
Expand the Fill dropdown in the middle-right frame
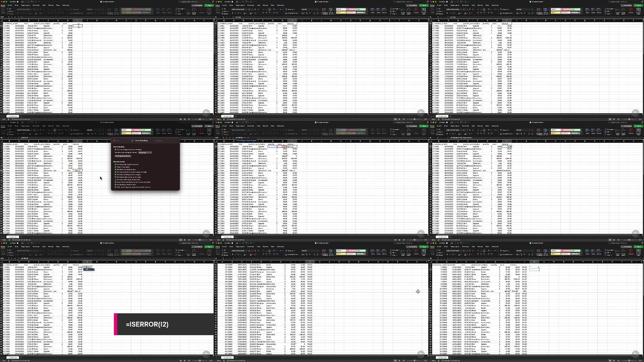click(x=610, y=131)
